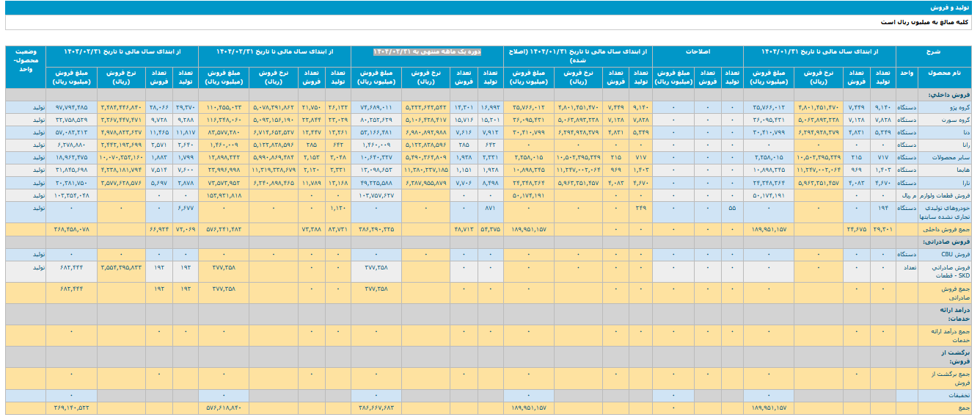Click the highlighted دوره یک ماهه header
The height and width of the screenshot is (420, 980).
pos(427,52)
